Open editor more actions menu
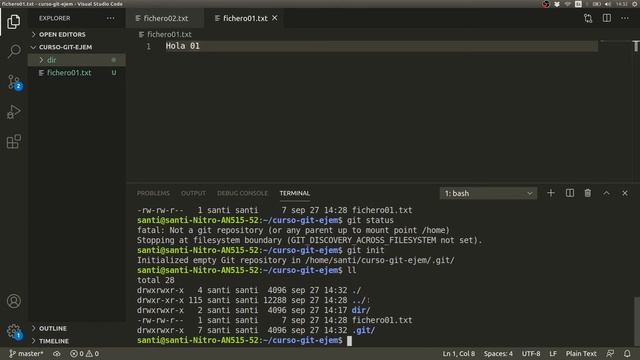The width and height of the screenshot is (640, 360). (x=625, y=18)
